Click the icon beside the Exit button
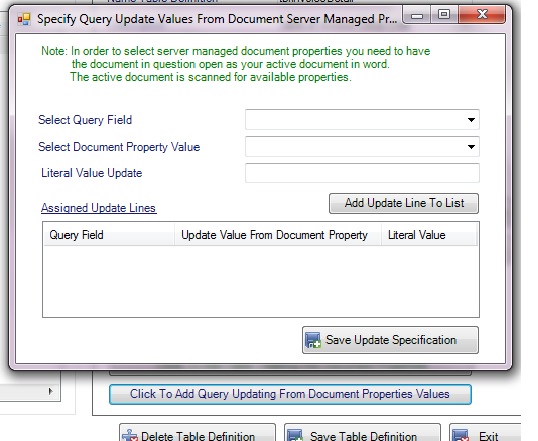 (461, 435)
